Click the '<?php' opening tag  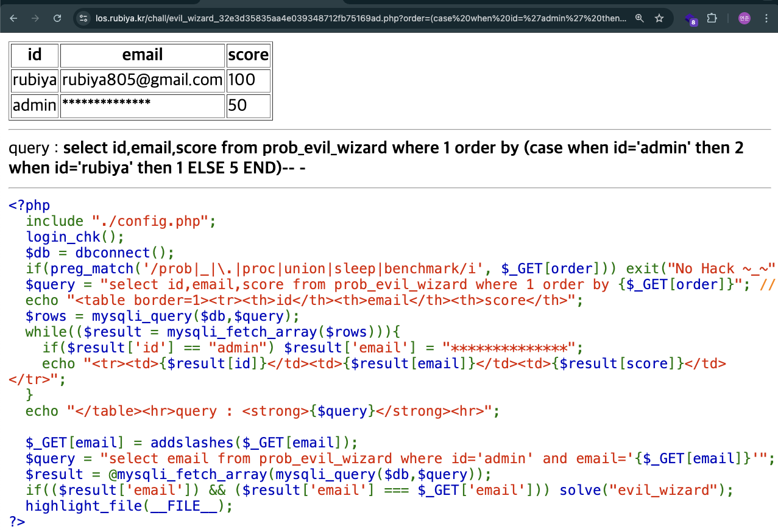pos(29,206)
